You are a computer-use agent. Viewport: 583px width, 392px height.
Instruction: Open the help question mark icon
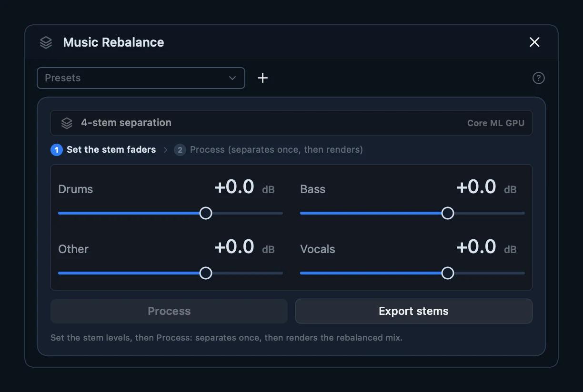538,78
